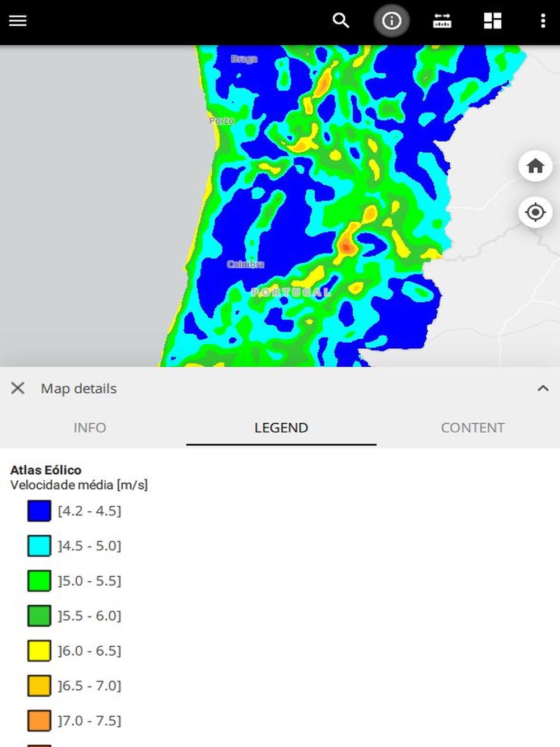Select the LEGEND tab
Screen dimensions: 560x747
281,428
